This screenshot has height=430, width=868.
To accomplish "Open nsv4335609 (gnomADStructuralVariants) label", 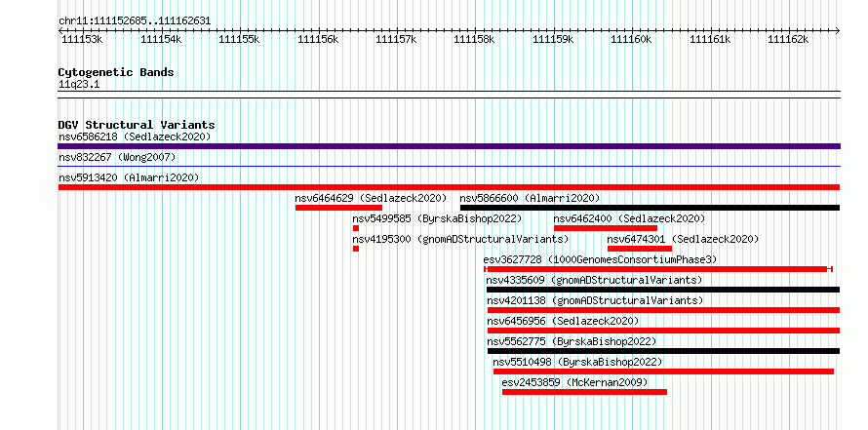I will [595, 280].
